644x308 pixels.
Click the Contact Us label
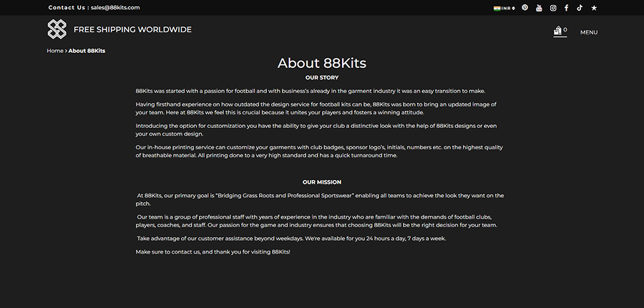(68, 7)
